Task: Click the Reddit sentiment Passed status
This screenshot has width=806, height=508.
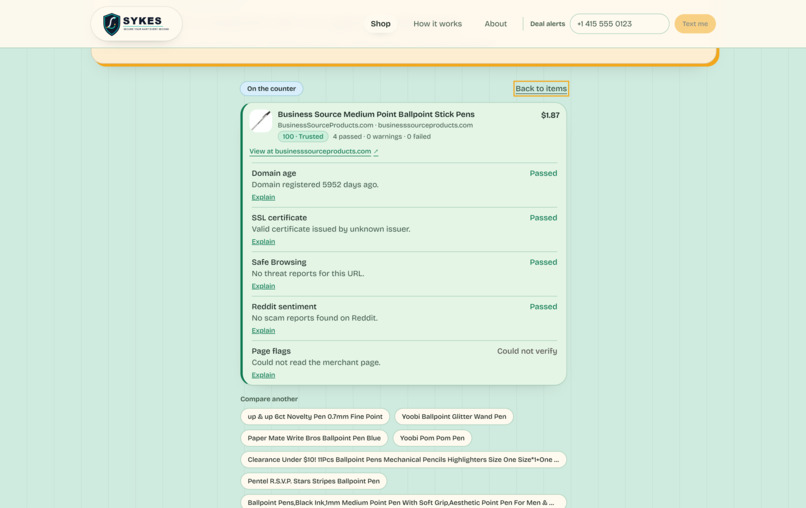Action: [543, 306]
